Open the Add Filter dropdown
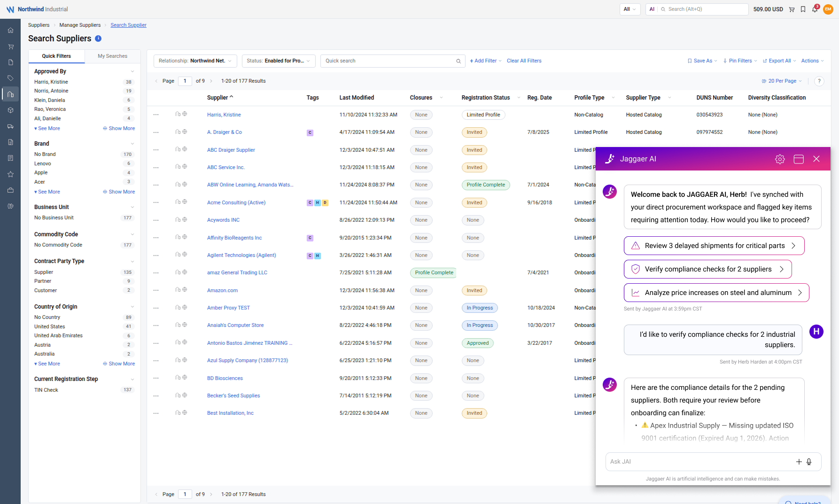This screenshot has height=504, width=839. (x=486, y=61)
